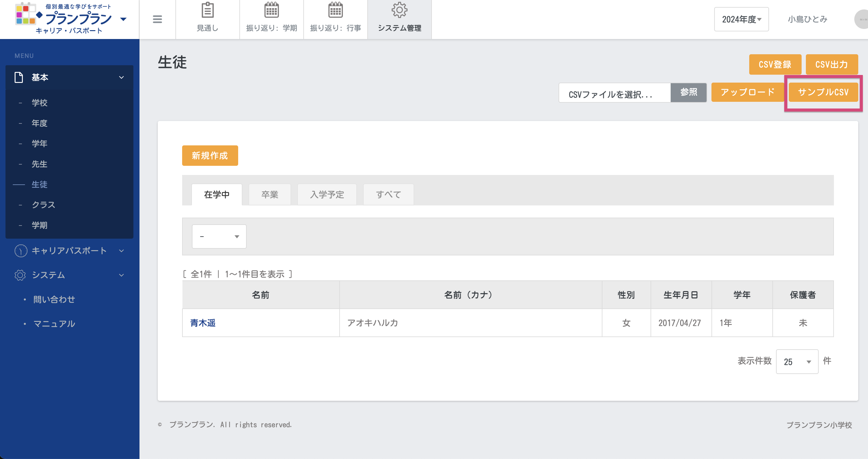Click the キャリアパスポート sidebar icon

[20, 251]
